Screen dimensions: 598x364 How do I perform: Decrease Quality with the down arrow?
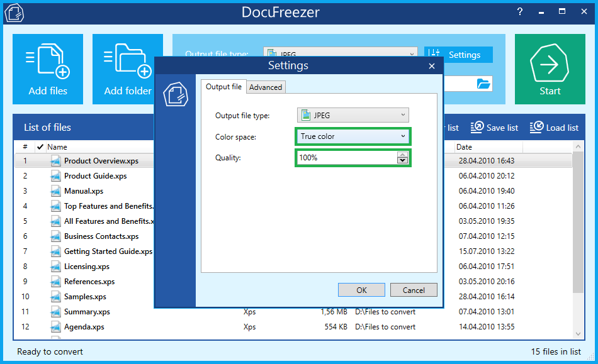click(402, 161)
